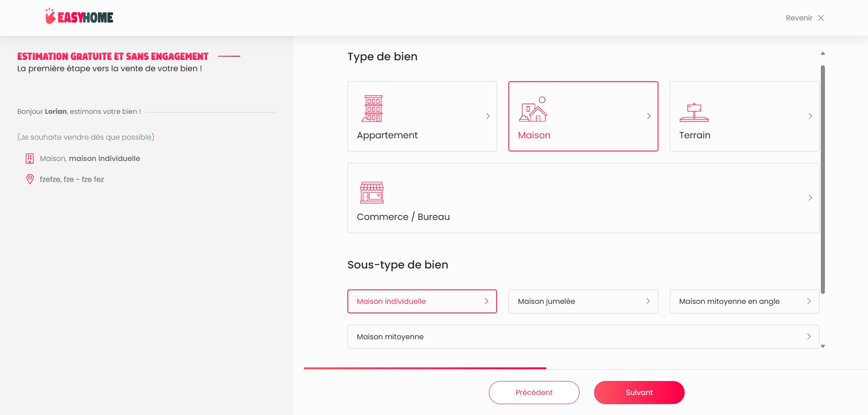Click the chevron in Maison mitoyenne option

809,337
